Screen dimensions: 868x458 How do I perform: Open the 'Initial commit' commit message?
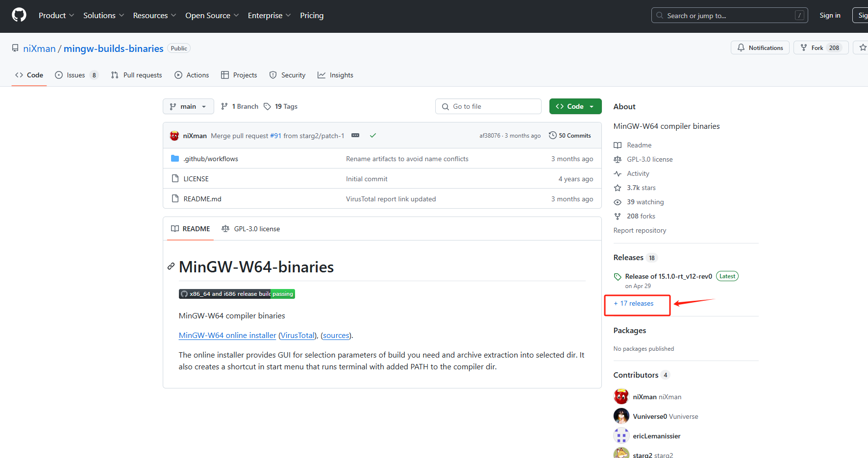point(367,179)
